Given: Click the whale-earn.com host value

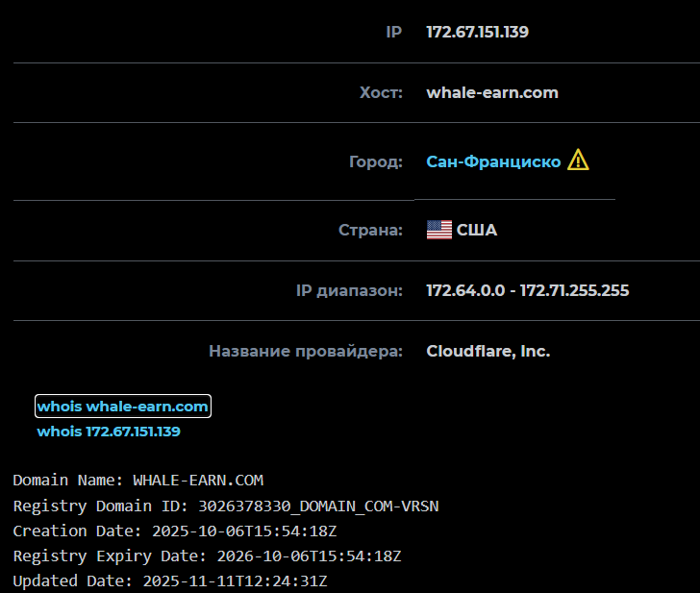Looking at the screenshot, I should (x=492, y=93).
